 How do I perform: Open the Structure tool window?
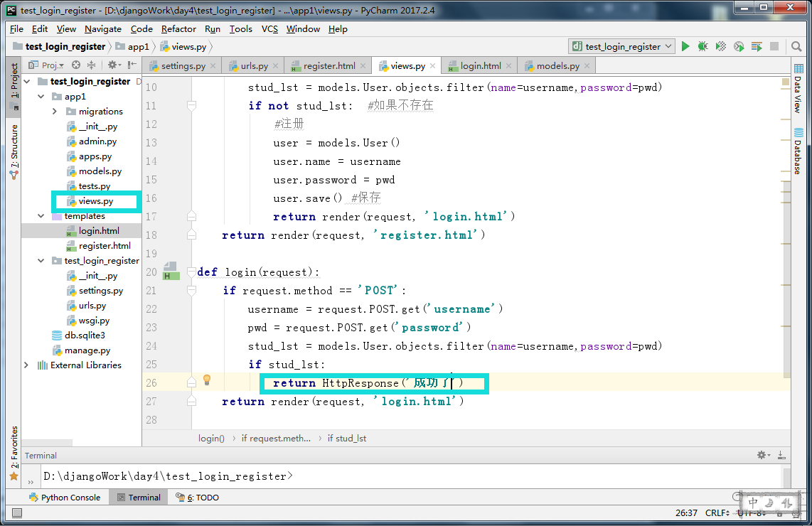14,152
